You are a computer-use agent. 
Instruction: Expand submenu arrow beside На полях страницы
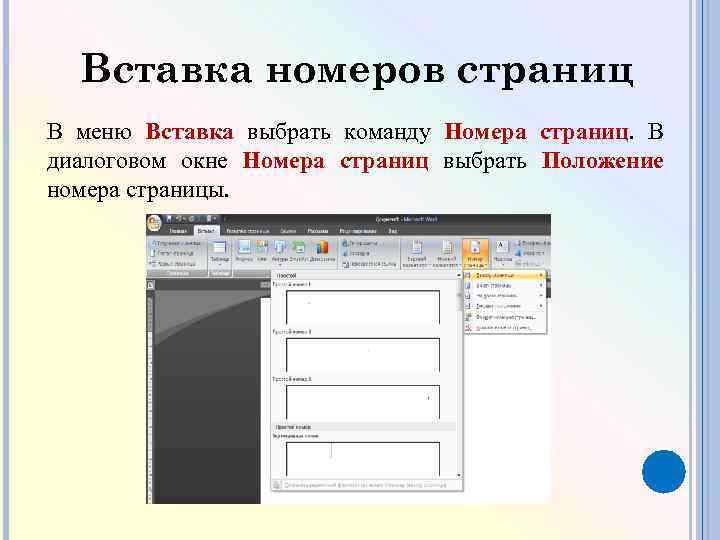[541, 296]
